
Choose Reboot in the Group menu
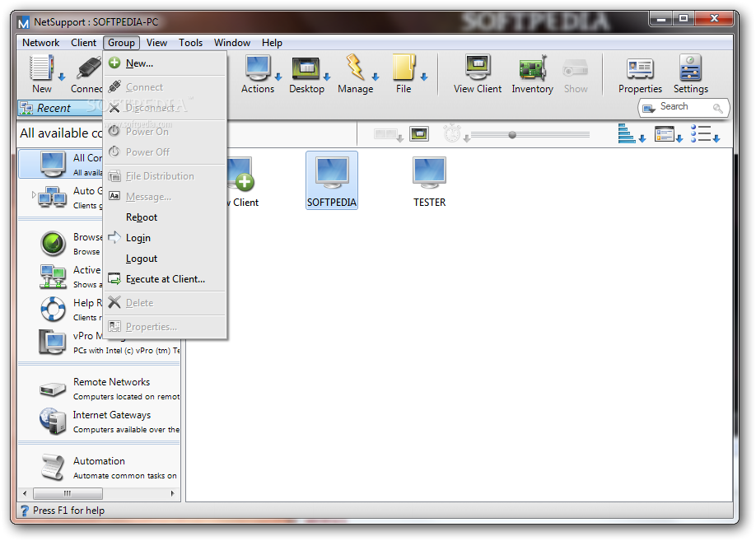(x=166, y=217)
